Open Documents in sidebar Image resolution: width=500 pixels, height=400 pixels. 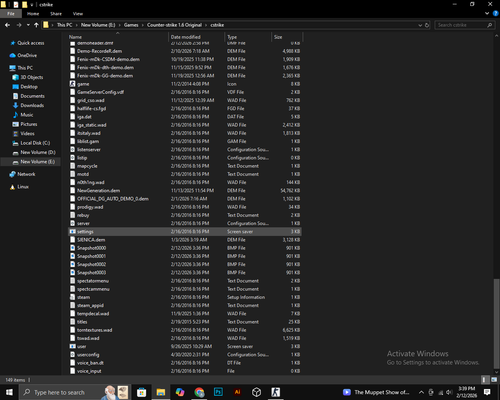tap(32, 96)
